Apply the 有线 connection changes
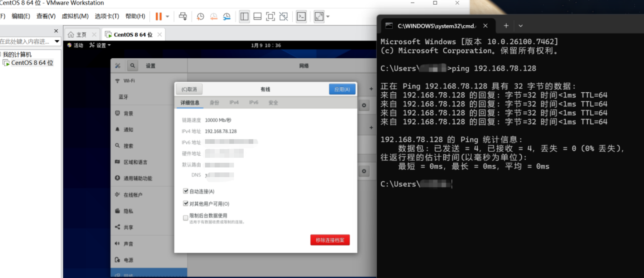Screen dimensions: 644x278 [342, 89]
